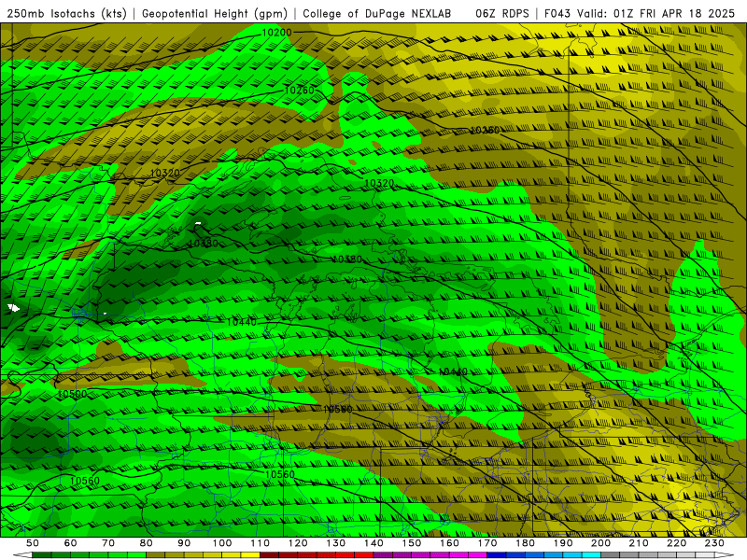Click the 'College of DuPage NEXLAB' label

click(x=377, y=14)
